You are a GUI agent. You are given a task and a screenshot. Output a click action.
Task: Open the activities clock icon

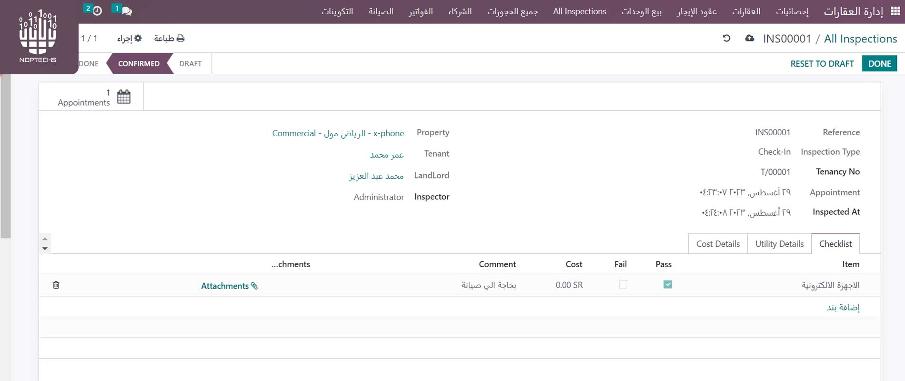(x=97, y=11)
